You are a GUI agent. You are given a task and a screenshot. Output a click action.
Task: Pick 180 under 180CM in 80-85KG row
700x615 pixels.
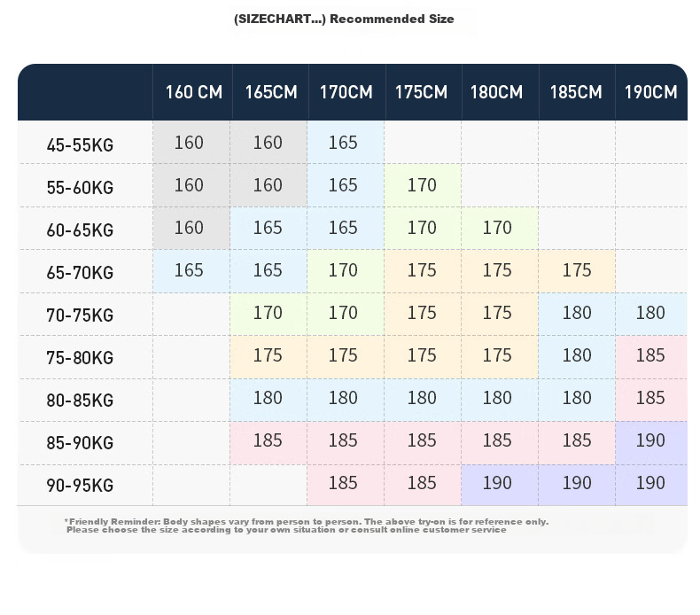[x=497, y=398]
